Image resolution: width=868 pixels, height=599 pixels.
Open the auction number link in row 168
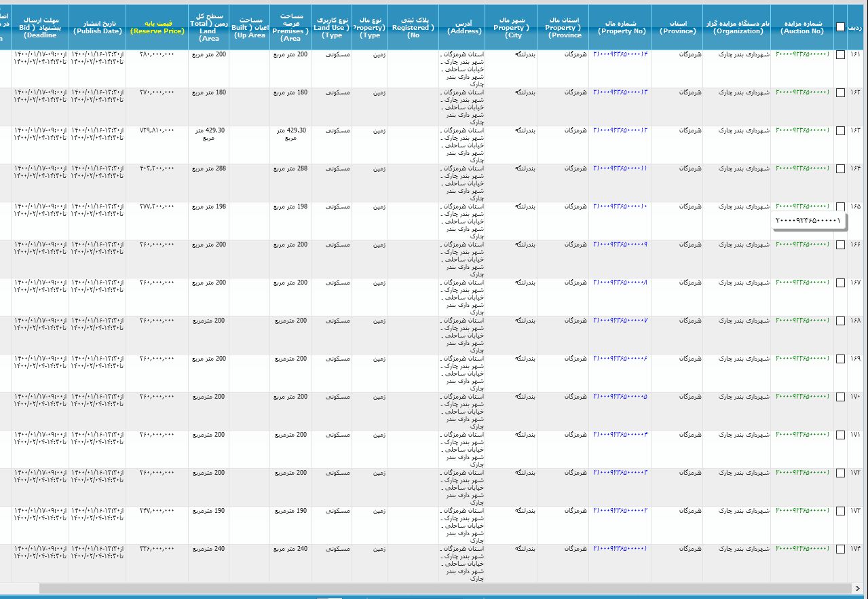coord(802,320)
